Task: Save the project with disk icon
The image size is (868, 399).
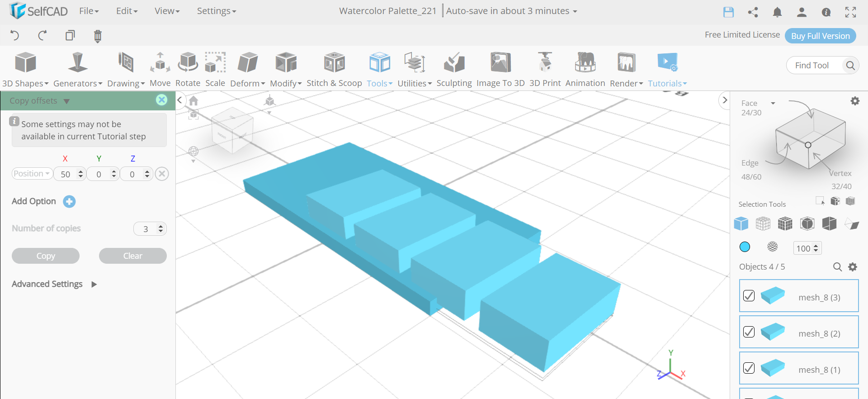Action: (728, 12)
